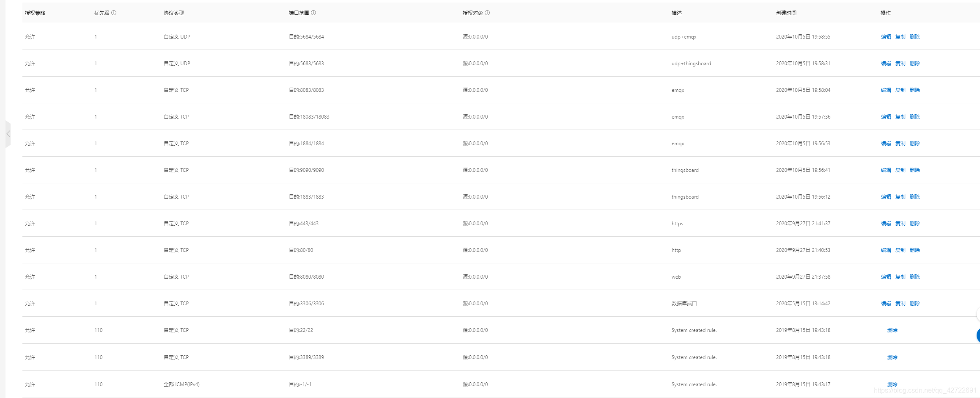This screenshot has width=980, height=398.
Task: Delete the web rule for port 8080
Action: click(x=914, y=277)
